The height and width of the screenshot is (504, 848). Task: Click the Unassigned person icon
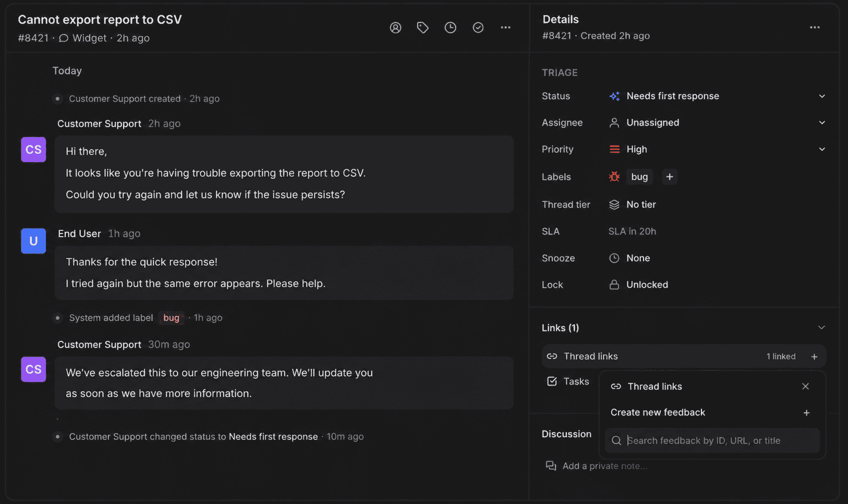pos(614,122)
